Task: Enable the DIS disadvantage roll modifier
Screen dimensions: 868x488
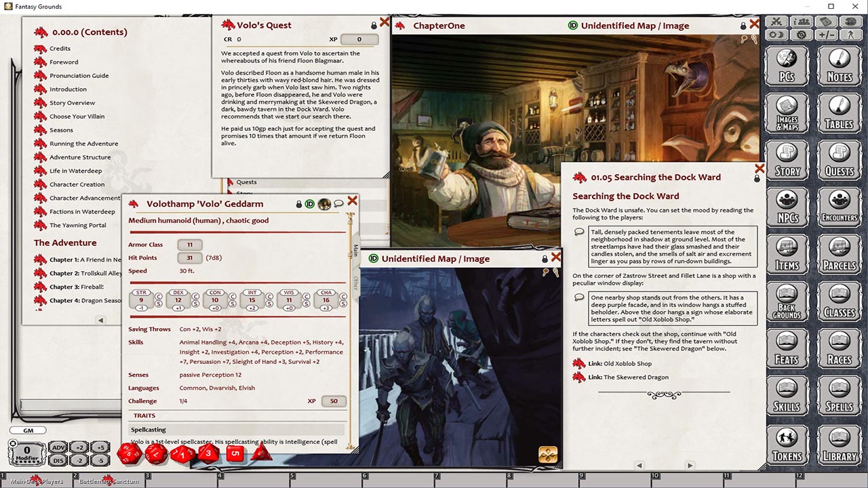Action: pyautogui.click(x=58, y=460)
